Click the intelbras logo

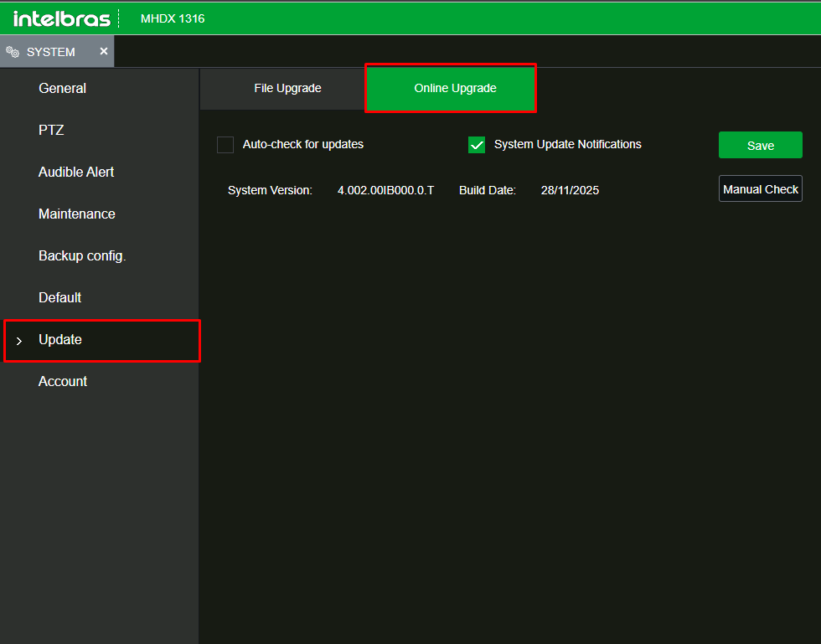click(x=61, y=18)
